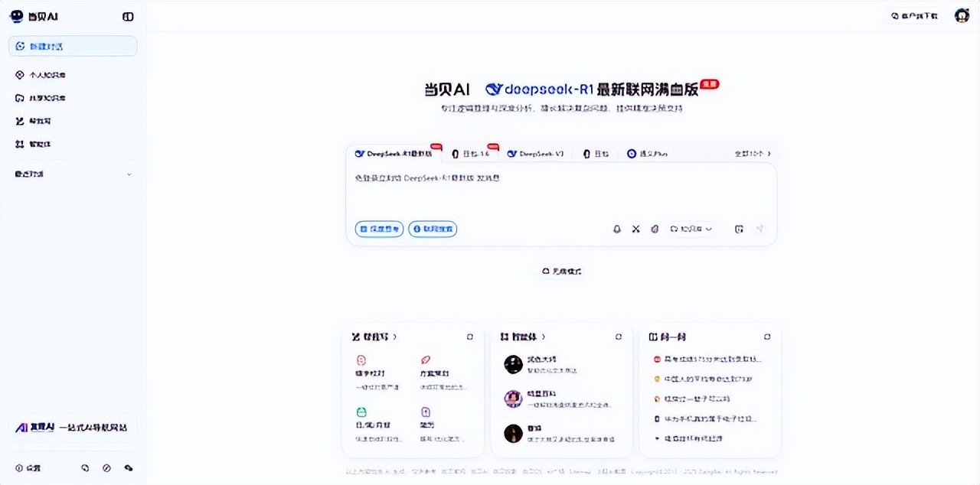This screenshot has height=485, width=980.
Task: Click the expand-editor icon beside send
Action: pos(739,229)
